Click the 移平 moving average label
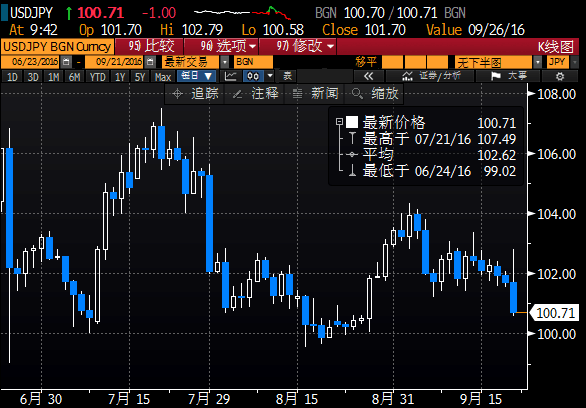 pos(366,62)
